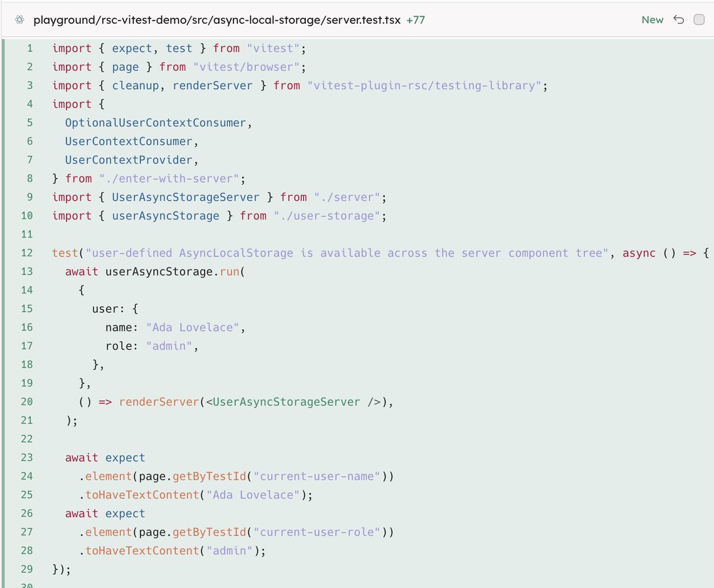Select line number 12
Image resolution: width=714 pixels, height=588 pixels.
26,253
